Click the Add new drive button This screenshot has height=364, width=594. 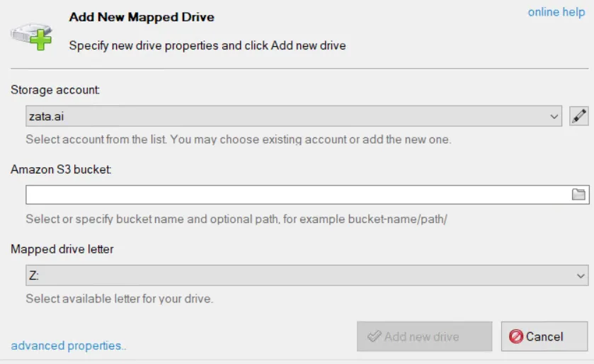click(424, 336)
